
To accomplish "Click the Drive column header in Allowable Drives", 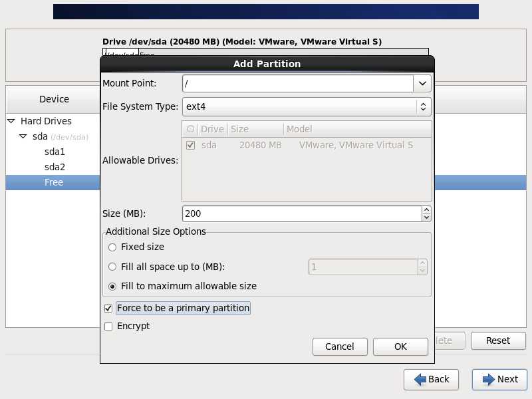I will click(x=212, y=129).
